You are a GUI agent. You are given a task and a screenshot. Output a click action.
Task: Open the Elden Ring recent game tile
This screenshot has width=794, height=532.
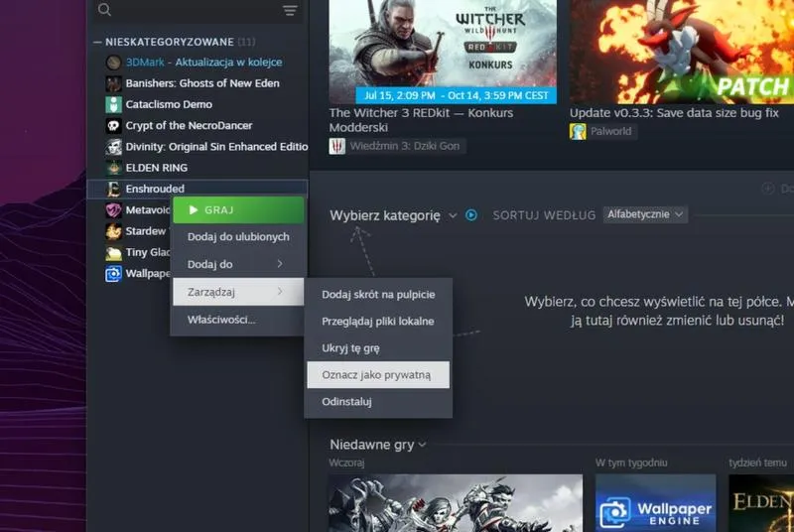[x=761, y=503]
